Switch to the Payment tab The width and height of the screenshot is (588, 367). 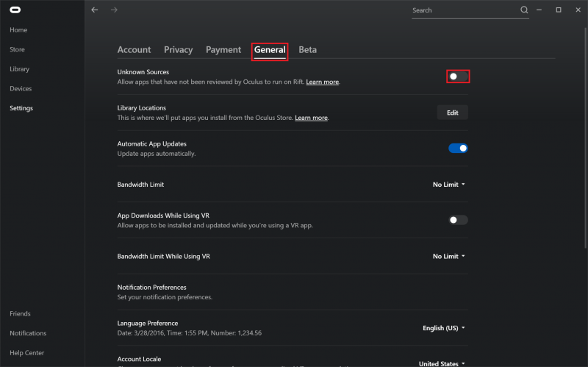click(223, 50)
